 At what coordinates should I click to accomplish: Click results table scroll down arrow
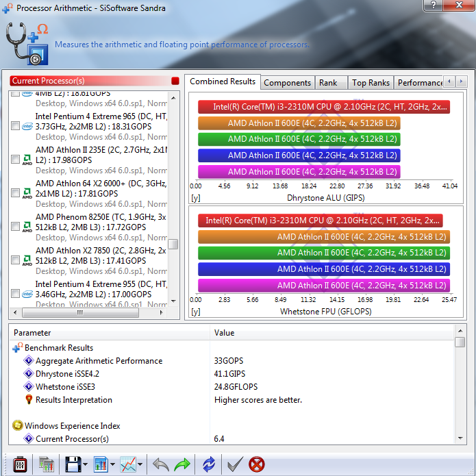point(460,438)
